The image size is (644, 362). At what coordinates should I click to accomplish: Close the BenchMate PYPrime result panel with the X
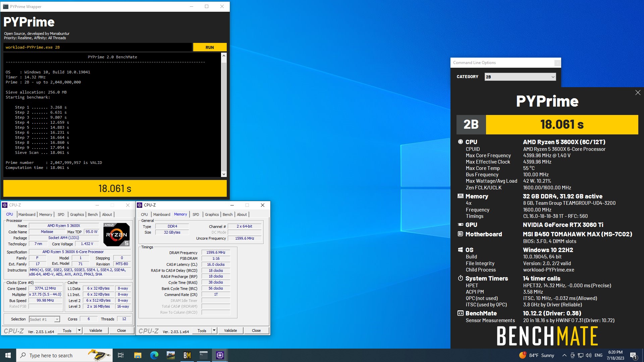point(638,93)
